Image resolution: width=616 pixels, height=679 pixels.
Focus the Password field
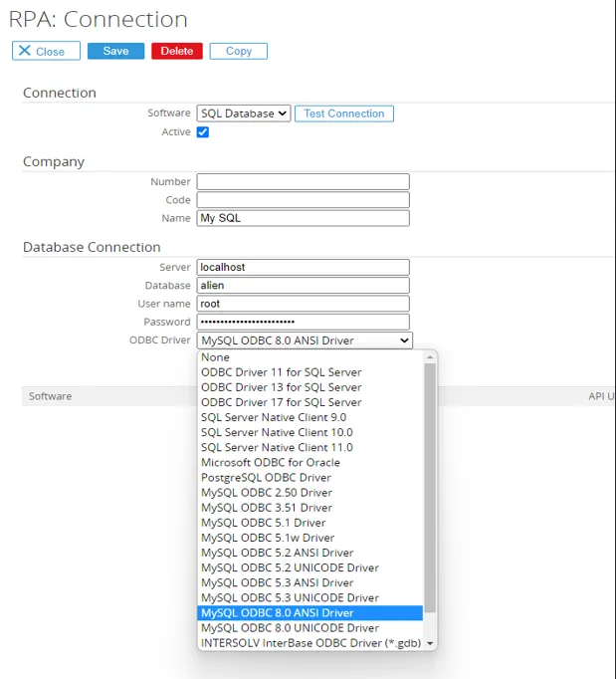click(x=303, y=322)
